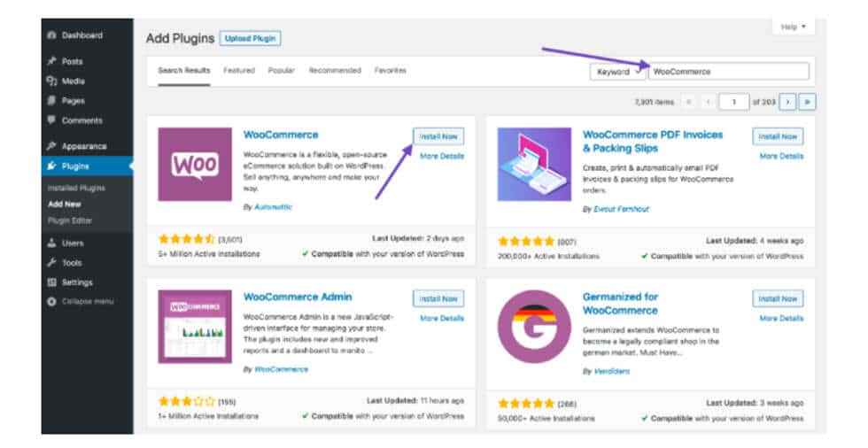Screen dimensions: 868x448
Task: Switch to Recommended tab
Action: pyautogui.click(x=335, y=71)
